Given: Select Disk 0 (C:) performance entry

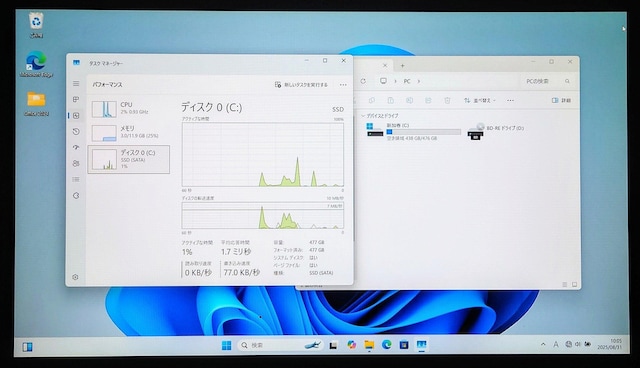Looking at the screenshot, I should click(129, 159).
